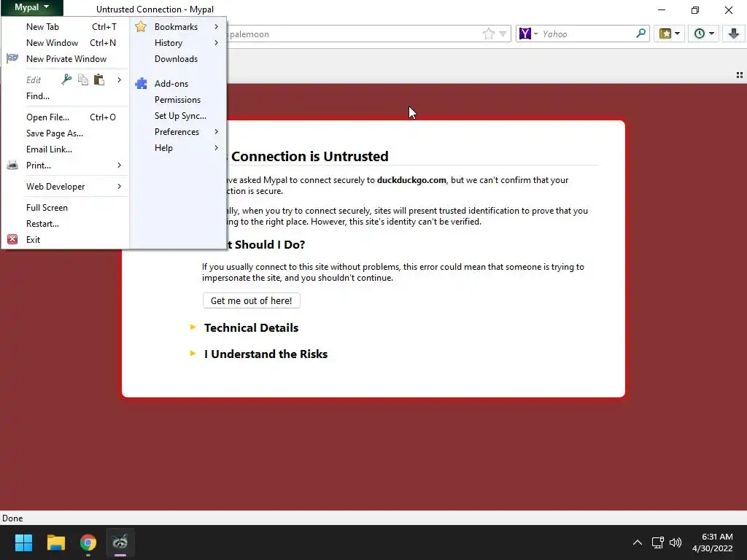
Task: Click the network tray icon
Action: [658, 542]
